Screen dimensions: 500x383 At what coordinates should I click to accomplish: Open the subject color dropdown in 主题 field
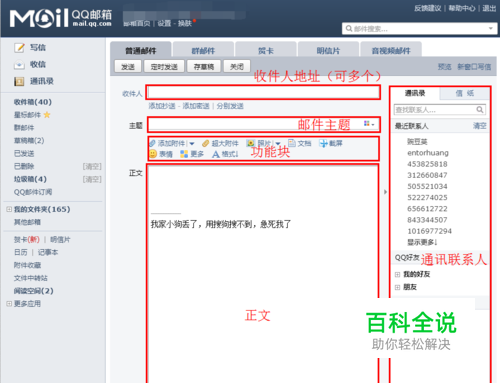tap(369, 124)
